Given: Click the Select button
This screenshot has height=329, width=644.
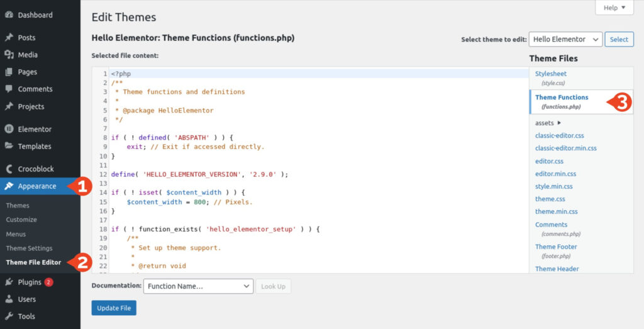Looking at the screenshot, I should [x=619, y=40].
